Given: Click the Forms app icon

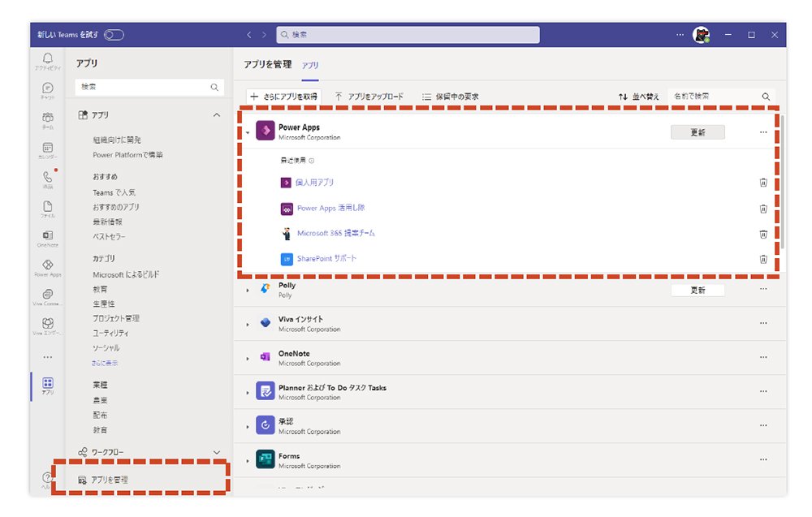Looking at the screenshot, I should pos(266,459).
